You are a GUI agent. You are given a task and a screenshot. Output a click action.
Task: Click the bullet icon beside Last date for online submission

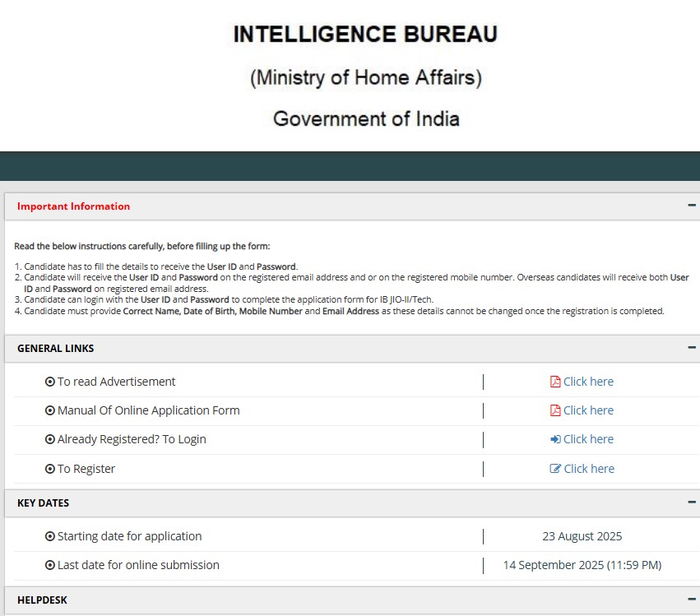point(50,565)
